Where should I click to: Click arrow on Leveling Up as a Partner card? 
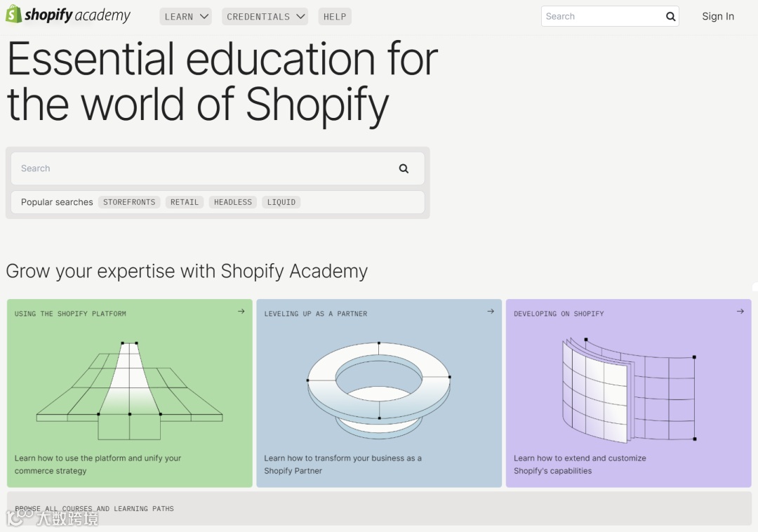click(491, 312)
